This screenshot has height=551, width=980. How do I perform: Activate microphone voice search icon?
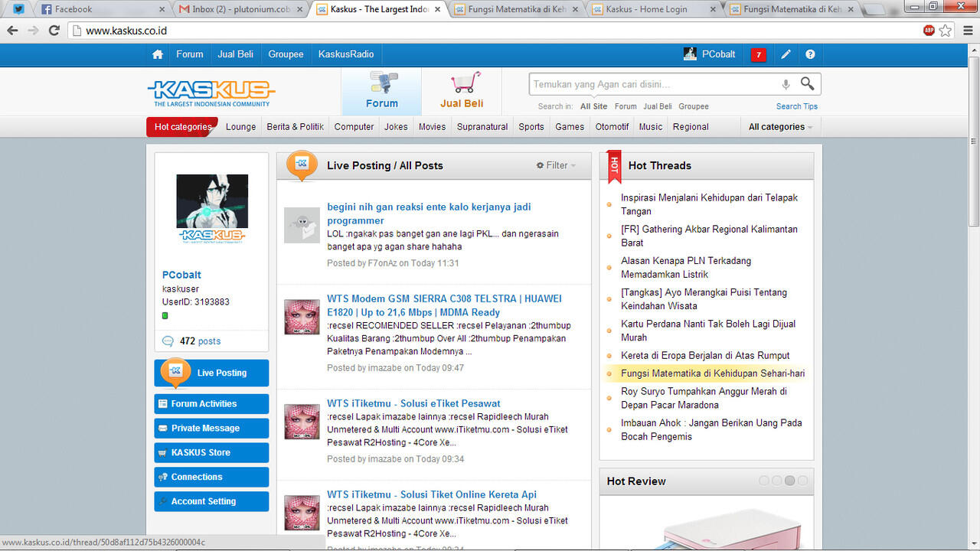pyautogui.click(x=786, y=84)
